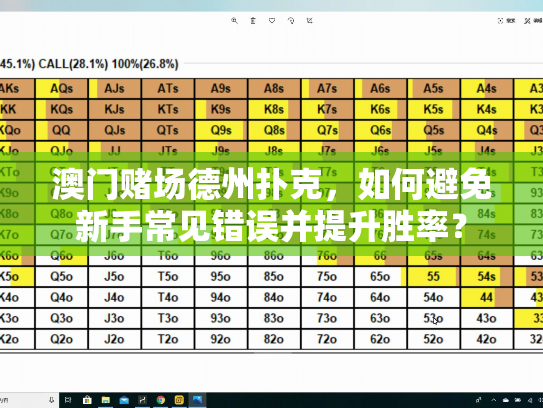543x408 pixels.
Task: Open the Mail app from the taskbar
Action: [x=124, y=400]
